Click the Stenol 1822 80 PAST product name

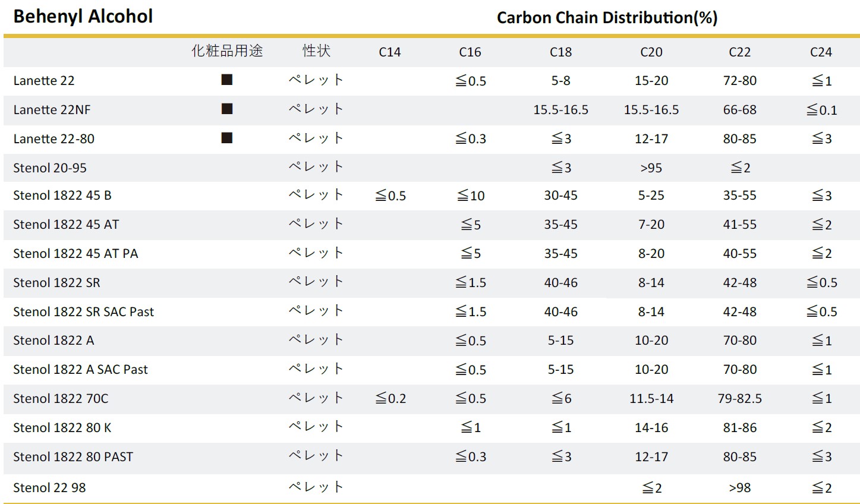click(x=73, y=457)
